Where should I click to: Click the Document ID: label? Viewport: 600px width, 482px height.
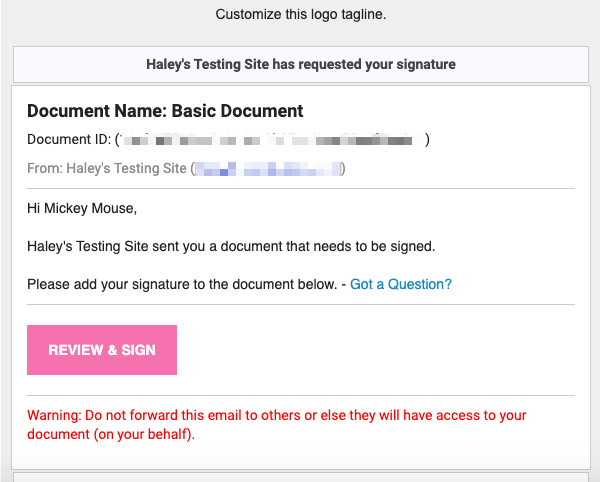[x=69, y=139]
